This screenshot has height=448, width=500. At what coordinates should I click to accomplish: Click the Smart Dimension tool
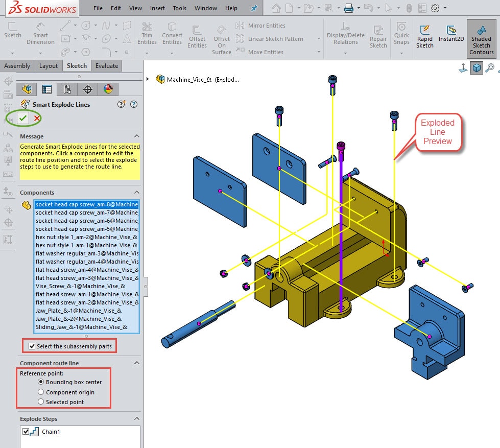40,34
